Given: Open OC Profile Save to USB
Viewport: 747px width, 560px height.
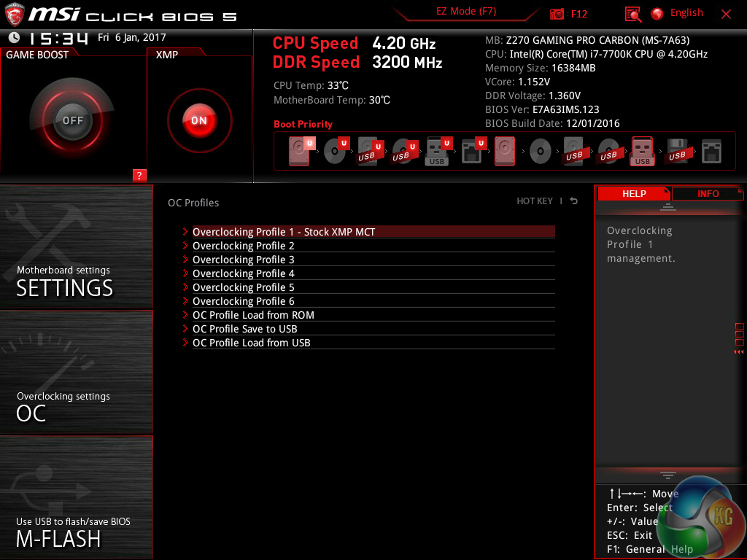Looking at the screenshot, I should coord(373,329).
